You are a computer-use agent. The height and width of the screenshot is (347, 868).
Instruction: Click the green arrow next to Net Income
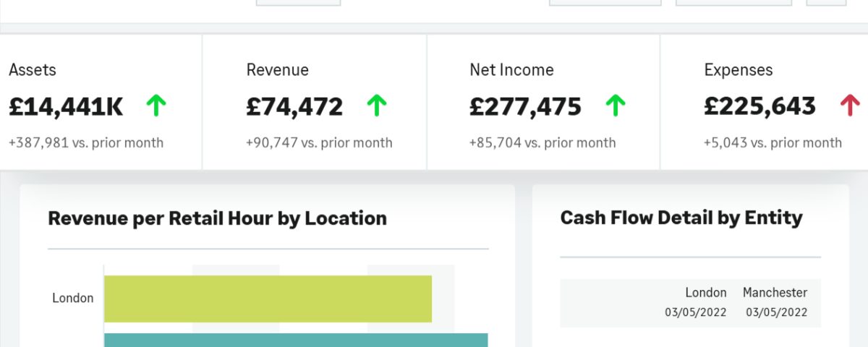point(615,106)
